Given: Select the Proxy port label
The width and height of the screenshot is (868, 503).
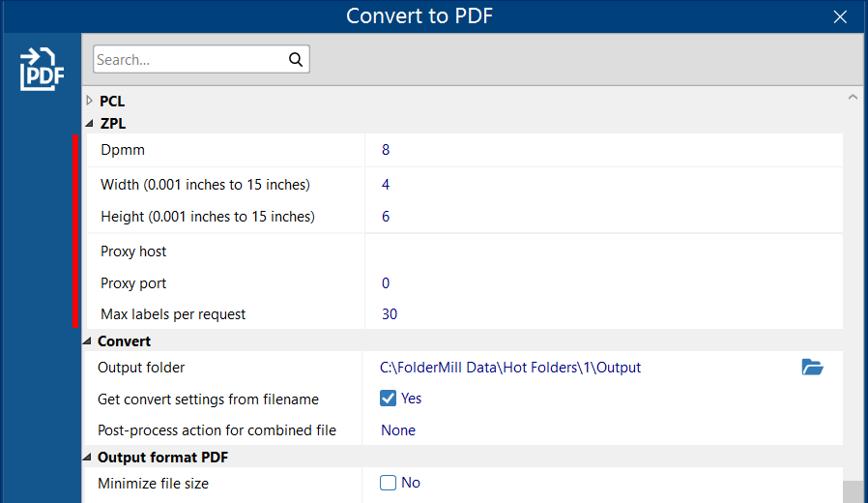Looking at the screenshot, I should (x=132, y=283).
